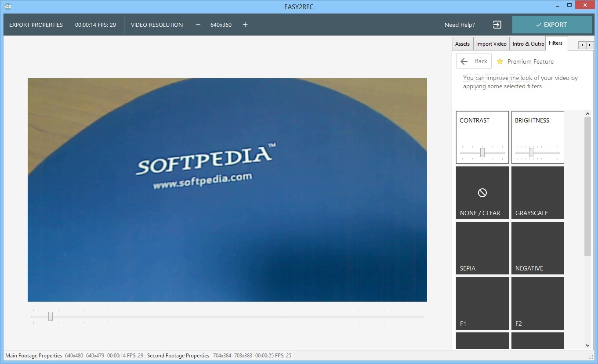
Task: Maximize the EASY2REC window
Action: pos(569,5)
